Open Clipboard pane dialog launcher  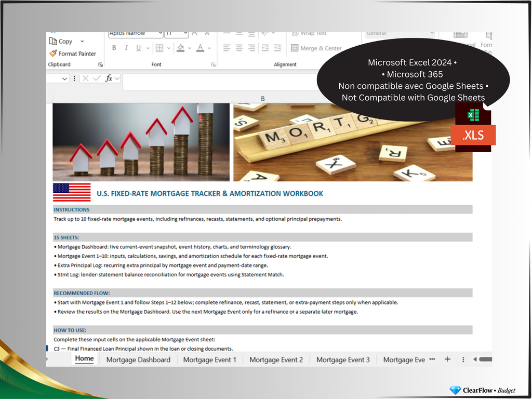click(x=100, y=64)
